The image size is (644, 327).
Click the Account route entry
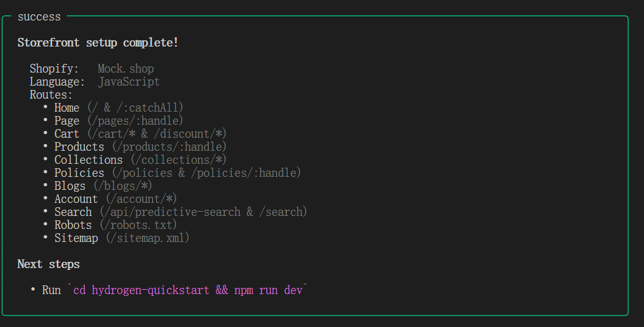tap(116, 199)
